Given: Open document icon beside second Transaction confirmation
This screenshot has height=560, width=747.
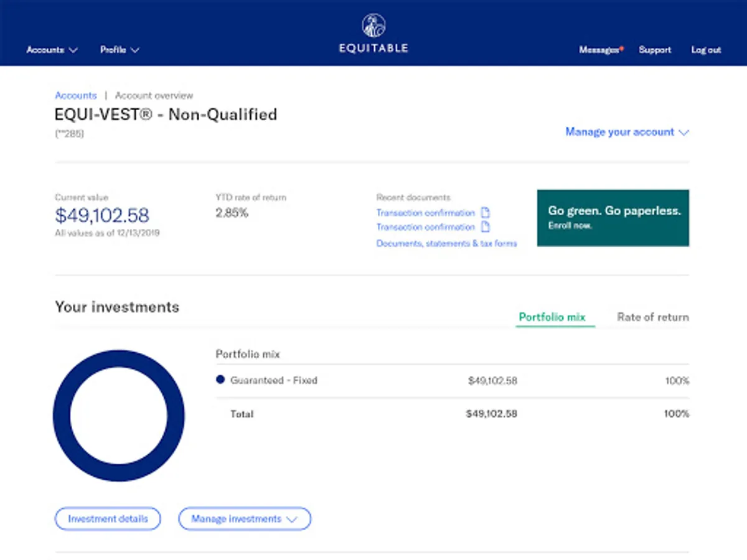Looking at the screenshot, I should pyautogui.click(x=486, y=227).
